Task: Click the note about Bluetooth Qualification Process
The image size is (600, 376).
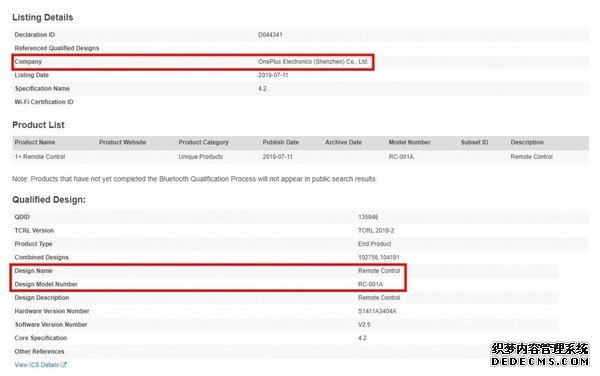Action: 194,179
